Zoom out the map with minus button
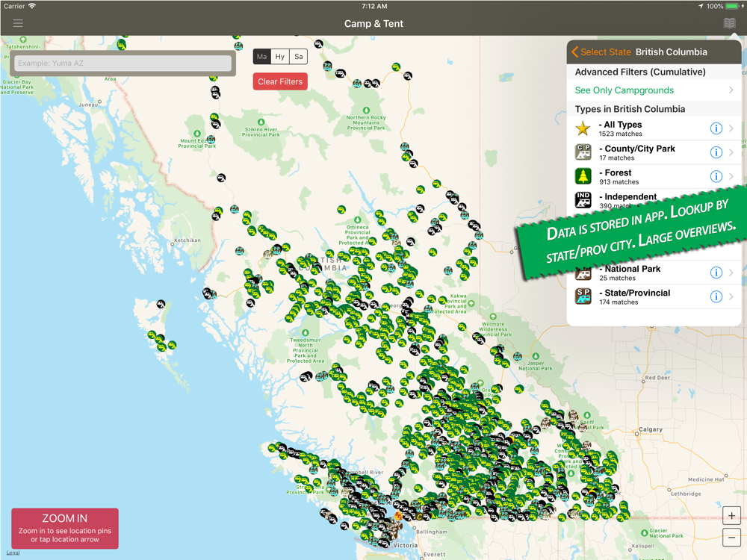This screenshot has width=747, height=560. (731, 538)
